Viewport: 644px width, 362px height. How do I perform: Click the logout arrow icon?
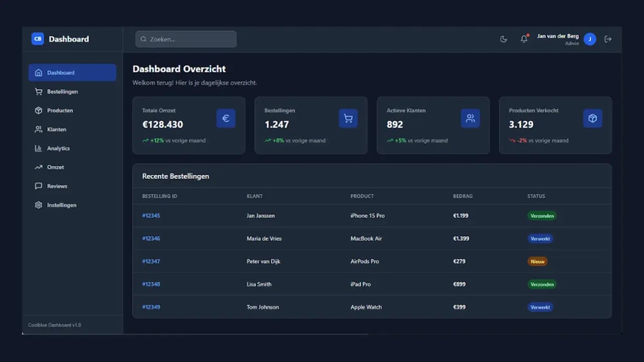608,39
